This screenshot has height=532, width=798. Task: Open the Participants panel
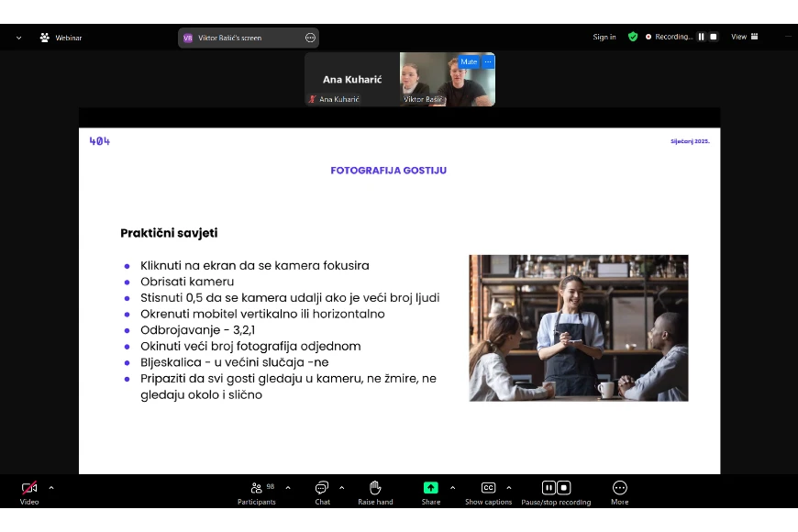pyautogui.click(x=257, y=489)
